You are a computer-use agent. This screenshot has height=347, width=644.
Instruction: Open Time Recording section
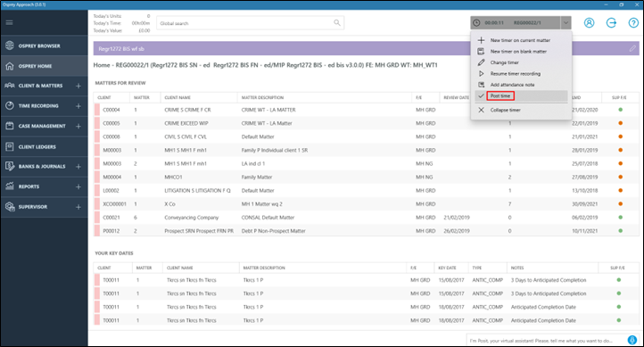(38, 105)
